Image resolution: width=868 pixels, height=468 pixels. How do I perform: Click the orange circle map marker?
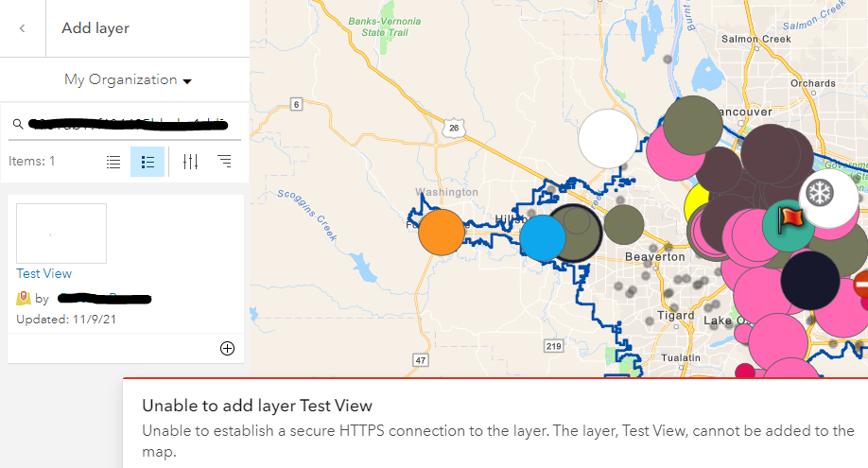442,233
